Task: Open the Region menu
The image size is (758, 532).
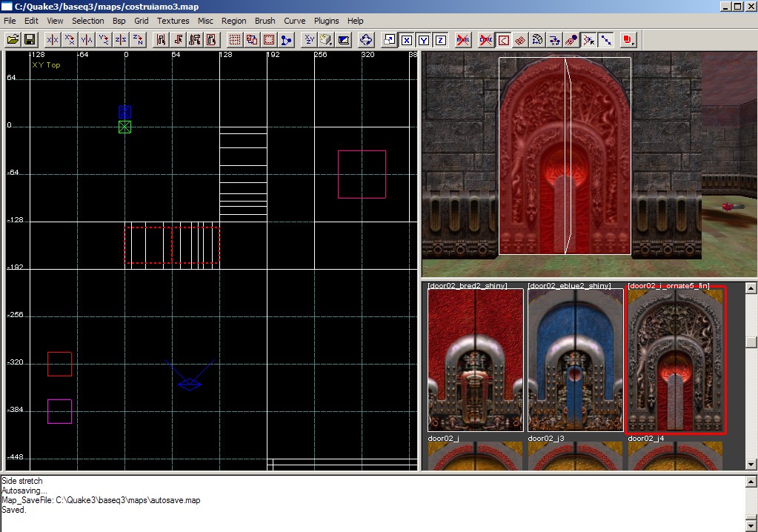Action: click(234, 21)
